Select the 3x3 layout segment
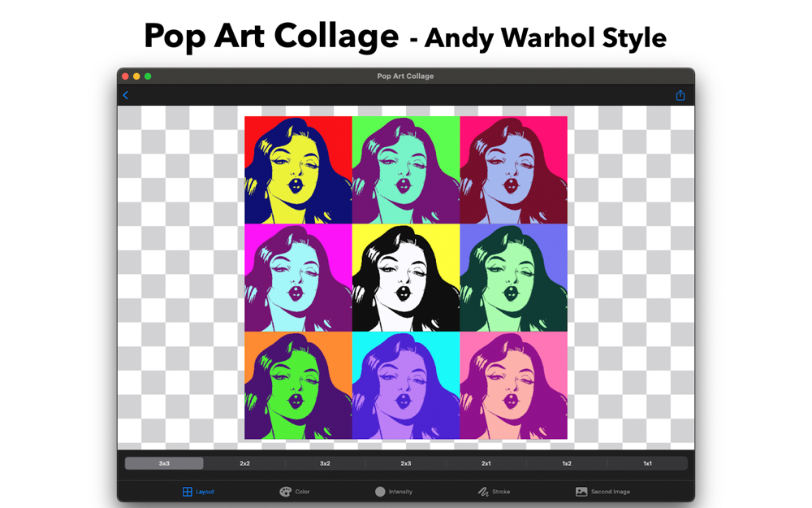 (x=164, y=463)
